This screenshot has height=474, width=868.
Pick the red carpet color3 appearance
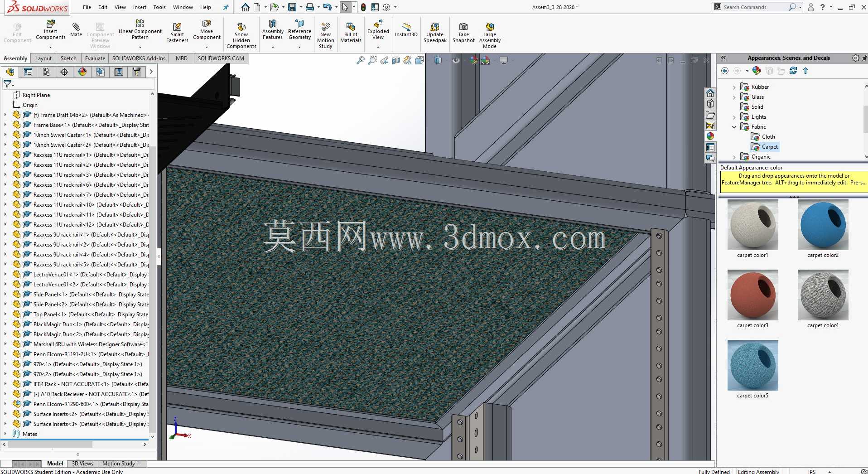click(752, 295)
